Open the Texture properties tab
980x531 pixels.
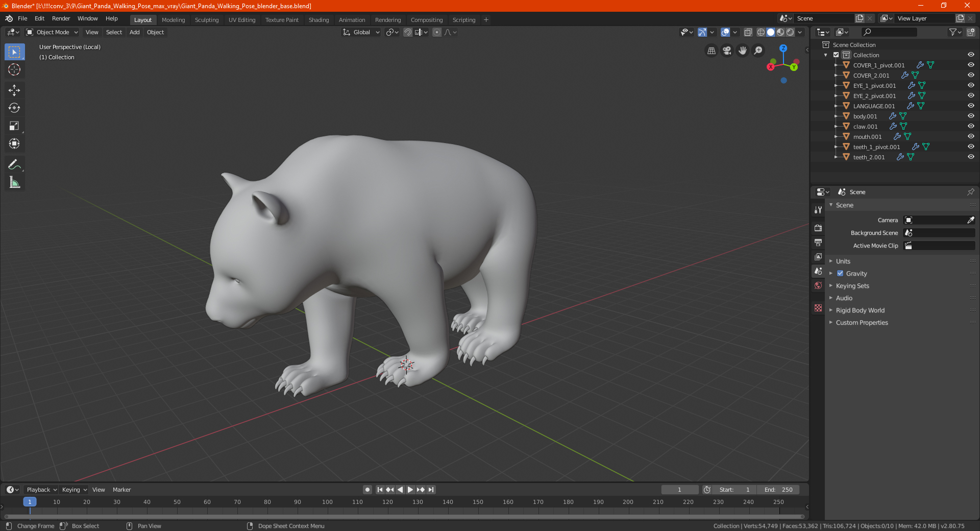pyautogui.click(x=818, y=308)
